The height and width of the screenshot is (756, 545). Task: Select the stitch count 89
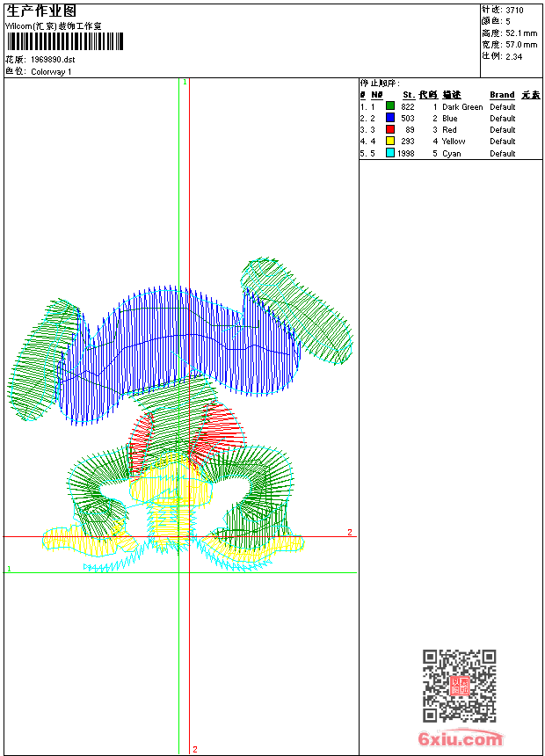[x=410, y=130]
